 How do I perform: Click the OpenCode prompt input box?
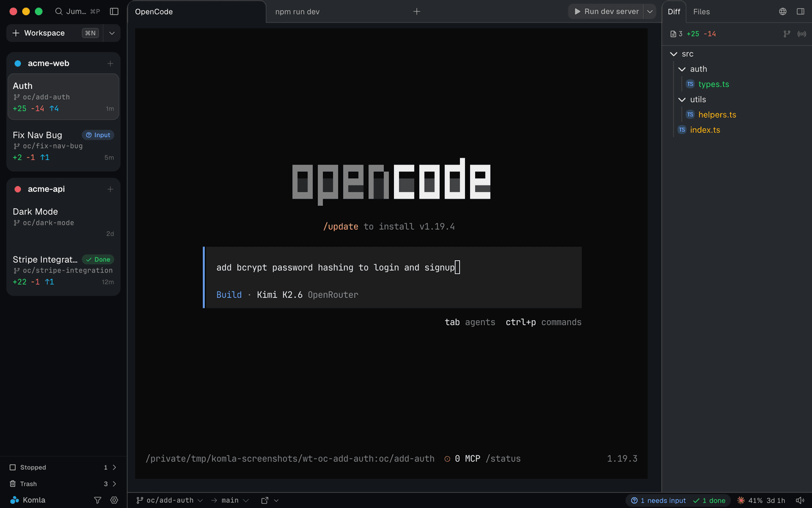[392, 277]
